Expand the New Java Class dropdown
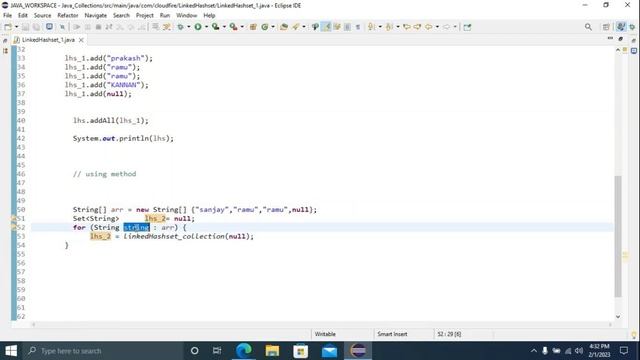The height and width of the screenshot is (360, 640). coord(273,27)
